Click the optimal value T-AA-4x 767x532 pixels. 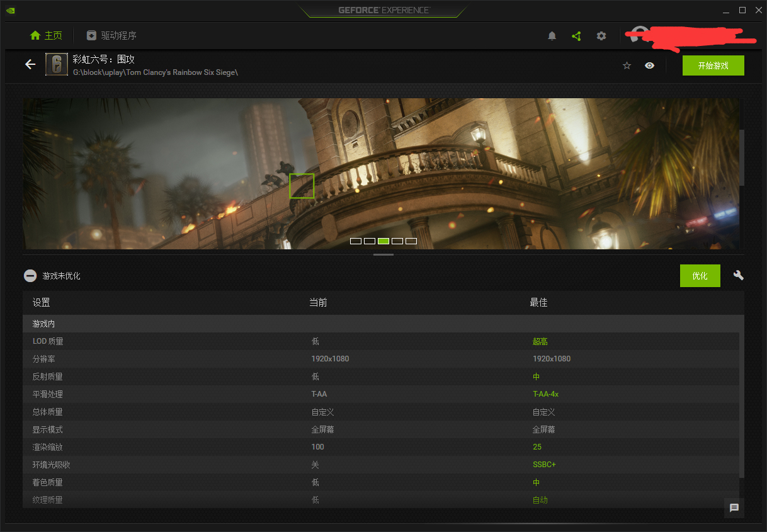coord(546,394)
